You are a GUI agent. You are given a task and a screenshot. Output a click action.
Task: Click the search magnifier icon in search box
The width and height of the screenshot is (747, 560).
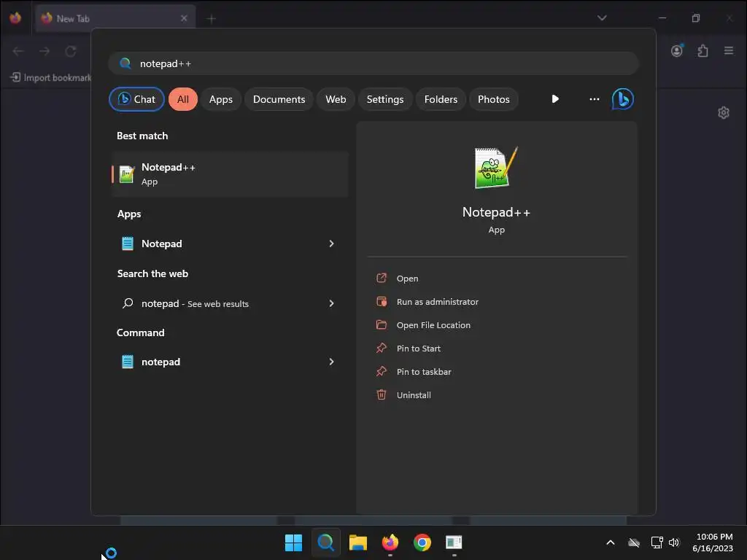click(125, 63)
